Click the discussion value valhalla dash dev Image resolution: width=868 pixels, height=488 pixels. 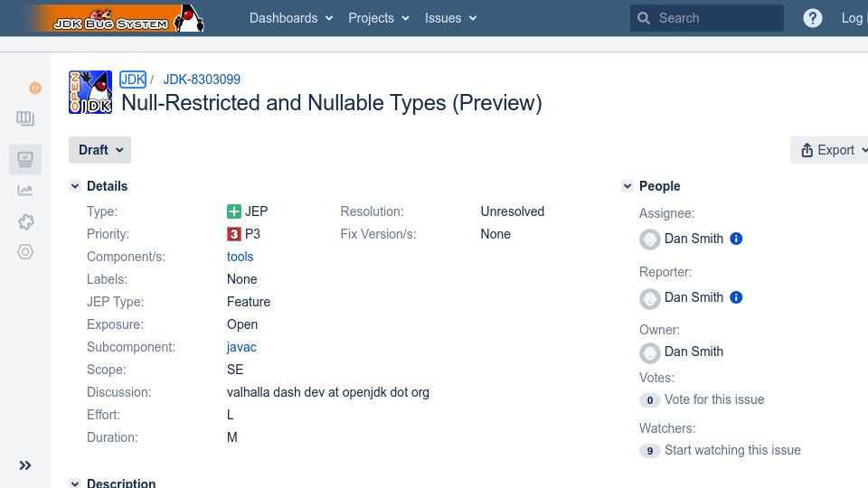tap(327, 392)
